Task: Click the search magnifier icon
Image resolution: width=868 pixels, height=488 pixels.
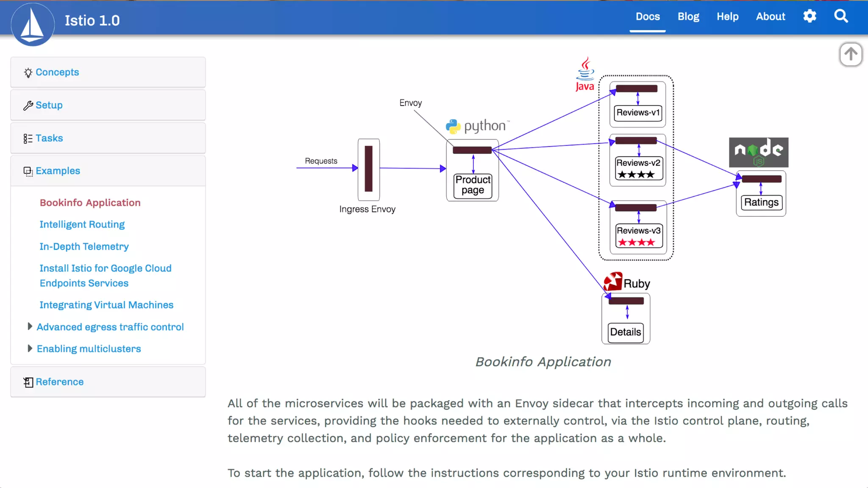Action: tap(841, 17)
